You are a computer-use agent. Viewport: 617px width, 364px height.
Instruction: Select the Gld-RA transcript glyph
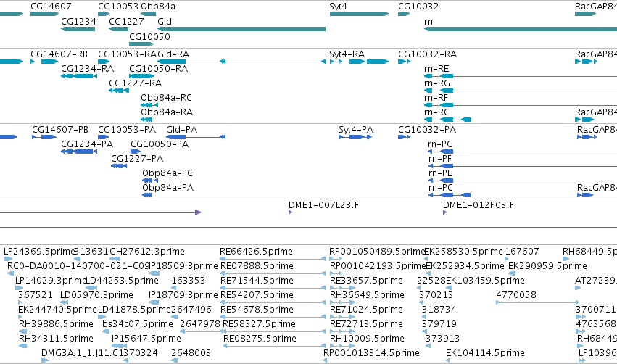(241, 62)
